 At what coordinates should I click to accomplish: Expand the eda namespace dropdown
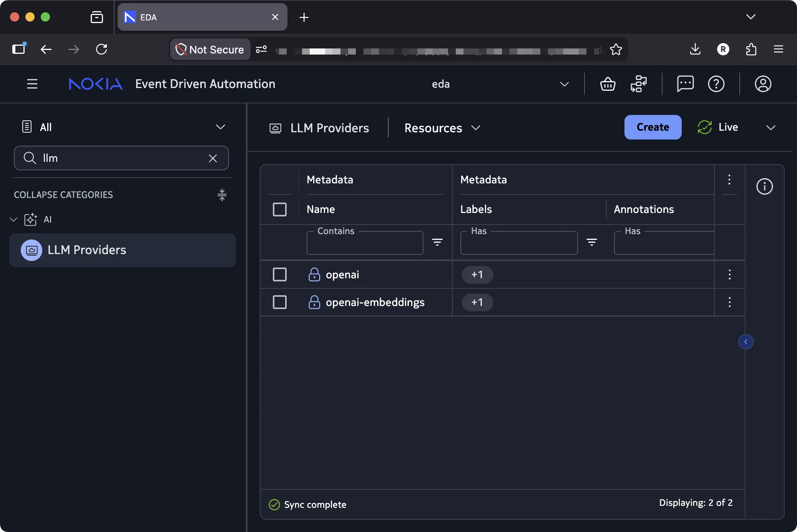pyautogui.click(x=565, y=84)
